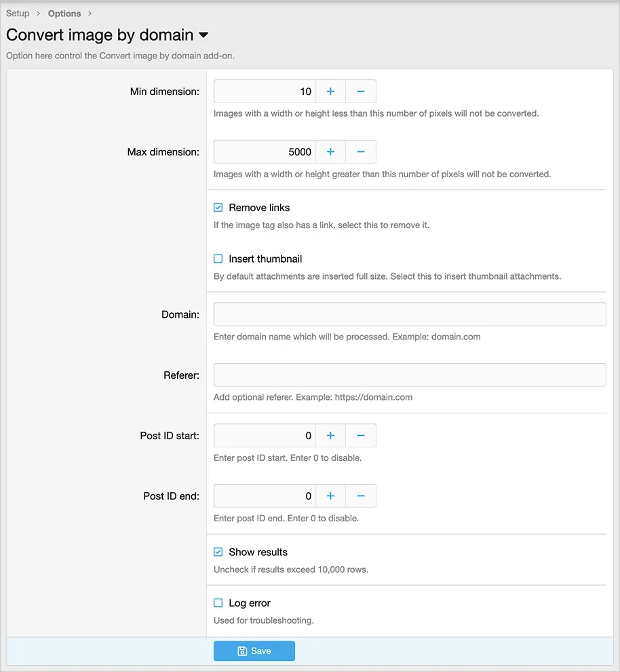Decrease Max dimension with minus icon
620x672 pixels.
point(360,152)
